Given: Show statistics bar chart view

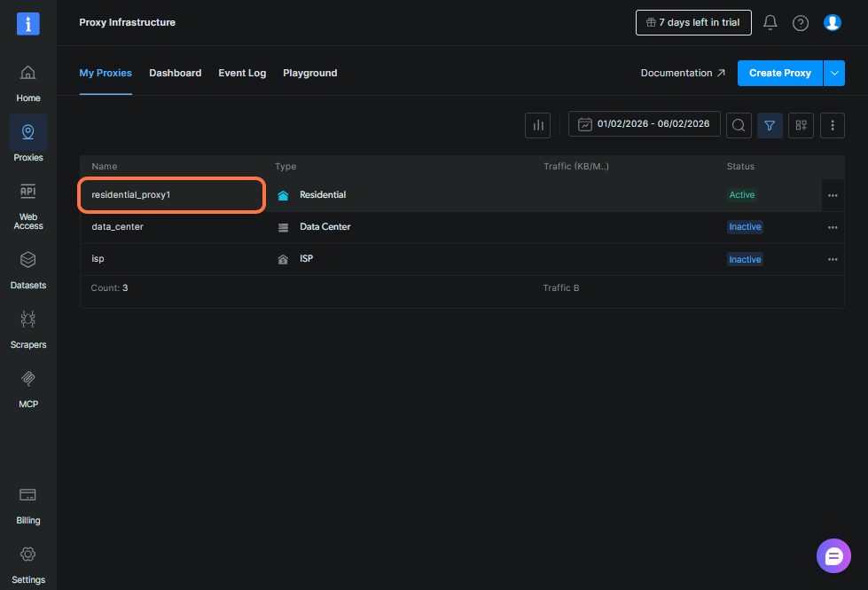Looking at the screenshot, I should coord(537,125).
